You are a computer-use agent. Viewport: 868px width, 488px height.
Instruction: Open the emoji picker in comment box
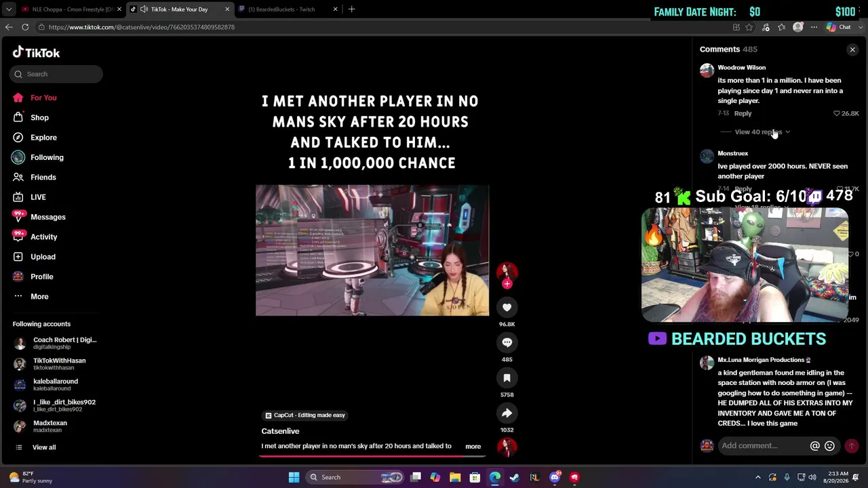(829, 446)
